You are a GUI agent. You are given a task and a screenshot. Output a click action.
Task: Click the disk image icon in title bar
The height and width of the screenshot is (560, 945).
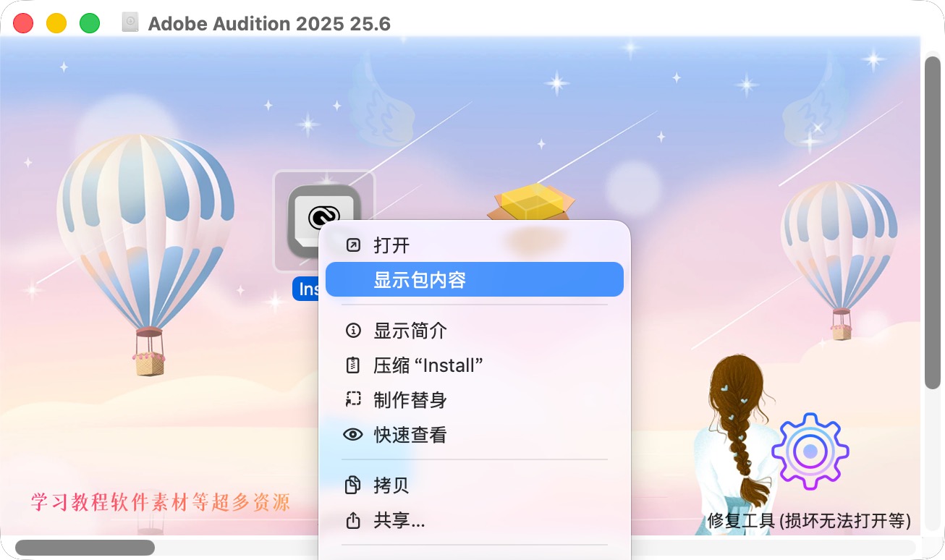coord(130,23)
